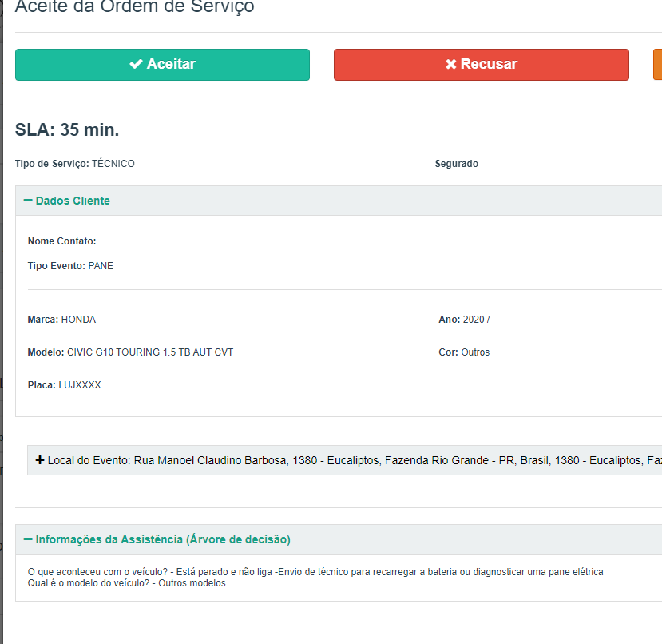Click the plus icon beside Local do Evento
Viewport: 662px width, 644px height.
tap(40, 460)
